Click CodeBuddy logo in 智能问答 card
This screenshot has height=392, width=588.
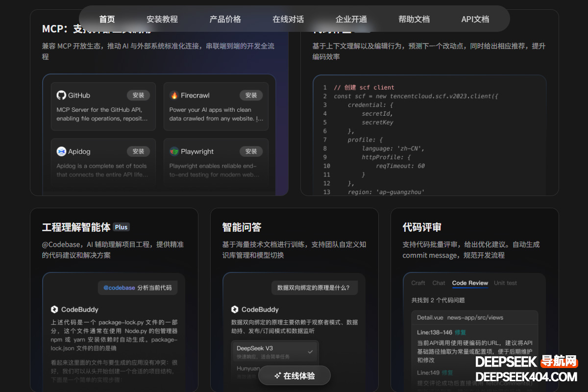click(235, 310)
